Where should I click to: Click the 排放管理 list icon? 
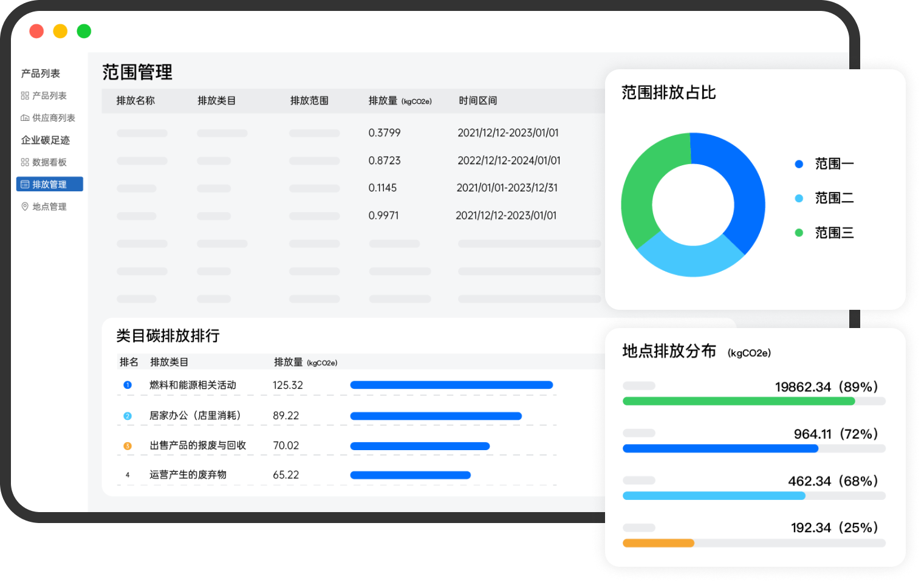(25, 184)
